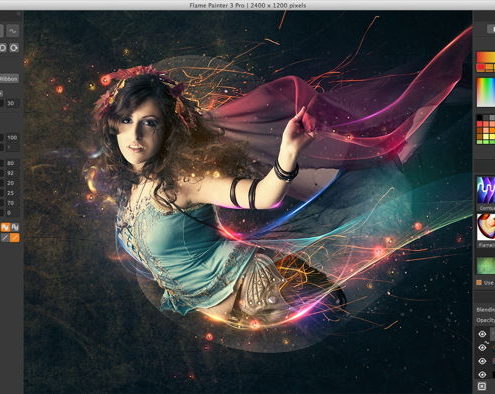Click the value field showing 30
The width and height of the screenshot is (495, 394).
(11, 103)
